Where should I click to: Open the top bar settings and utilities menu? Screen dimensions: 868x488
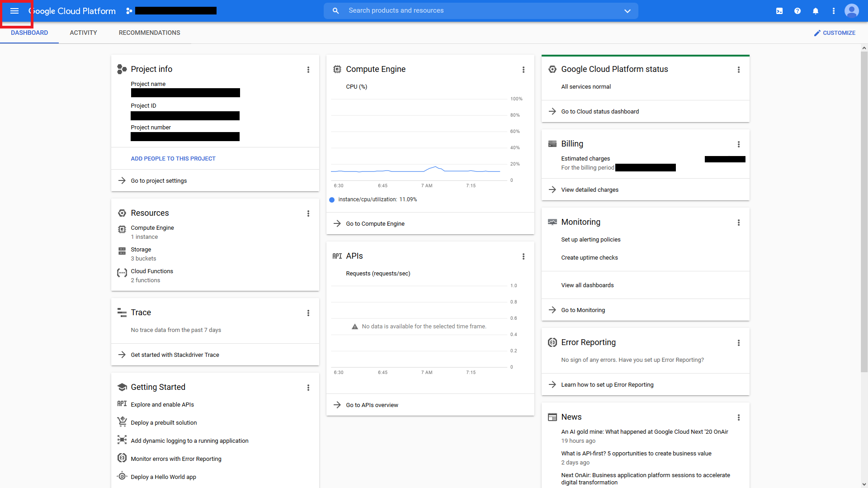click(834, 11)
